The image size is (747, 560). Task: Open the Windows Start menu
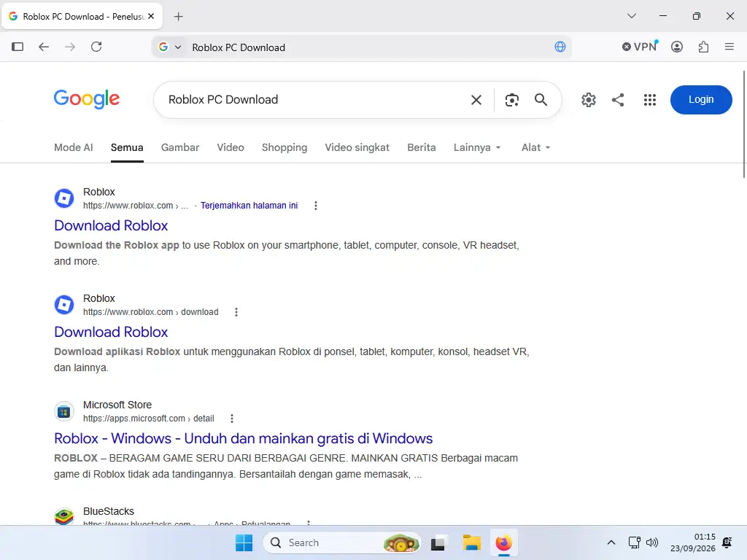point(244,542)
